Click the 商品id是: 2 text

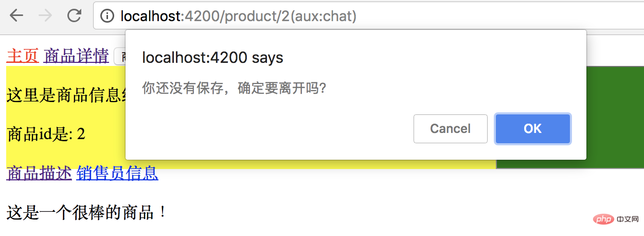tap(46, 134)
